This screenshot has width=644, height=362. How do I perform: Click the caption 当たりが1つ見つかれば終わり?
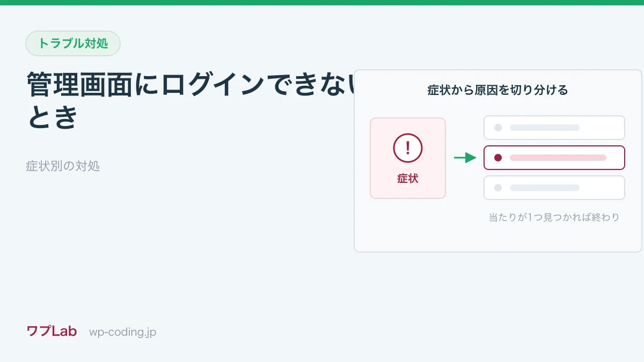coord(554,217)
